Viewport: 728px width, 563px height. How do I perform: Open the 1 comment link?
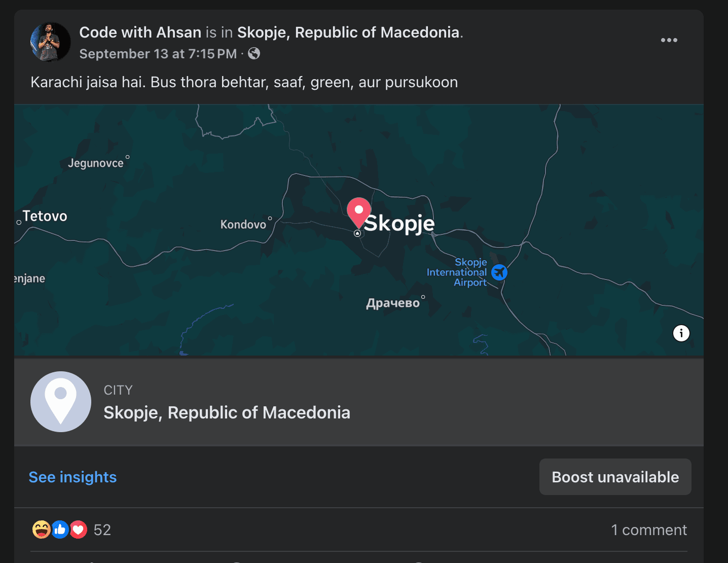(649, 530)
